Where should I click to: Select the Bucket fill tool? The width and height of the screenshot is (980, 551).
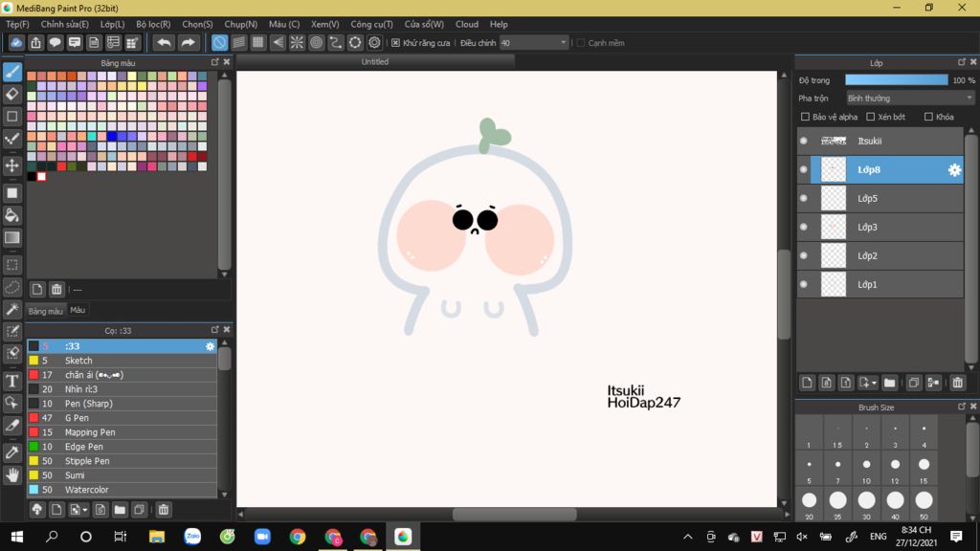(x=12, y=215)
